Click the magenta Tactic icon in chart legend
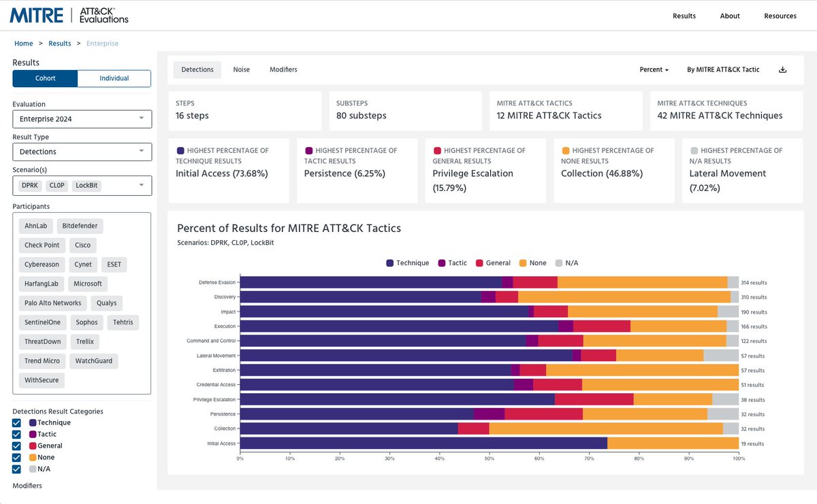 [x=442, y=263]
